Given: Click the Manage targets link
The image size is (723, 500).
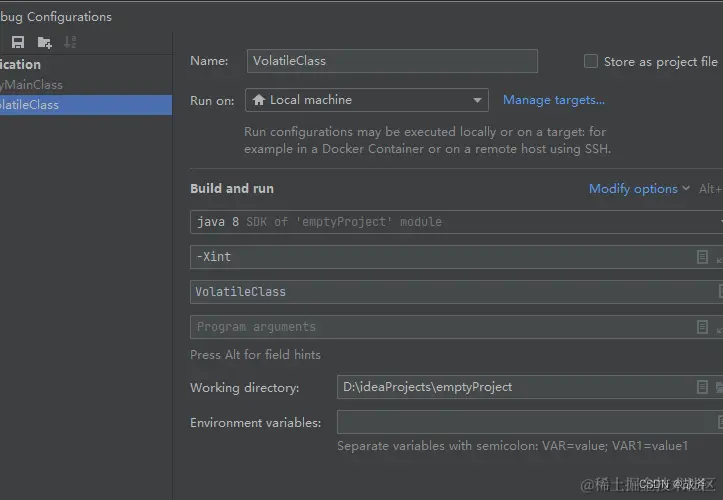Looking at the screenshot, I should [x=554, y=100].
